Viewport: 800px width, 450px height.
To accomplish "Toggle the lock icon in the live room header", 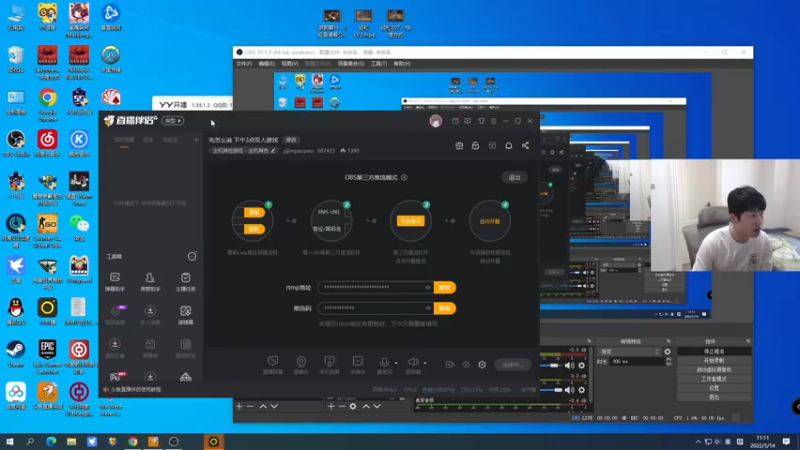I will tap(476, 145).
